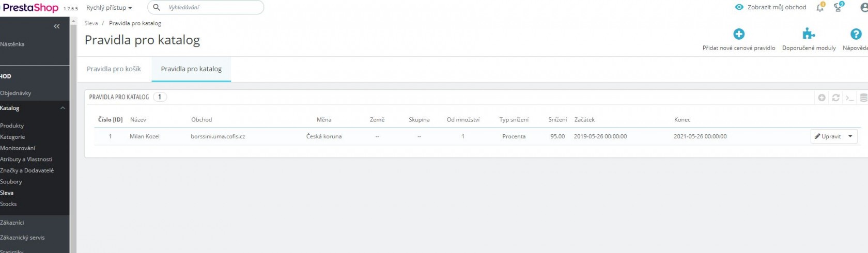Viewport: 868px width, 253px height.
Task: Open Soubory submenu item
Action: tap(11, 182)
